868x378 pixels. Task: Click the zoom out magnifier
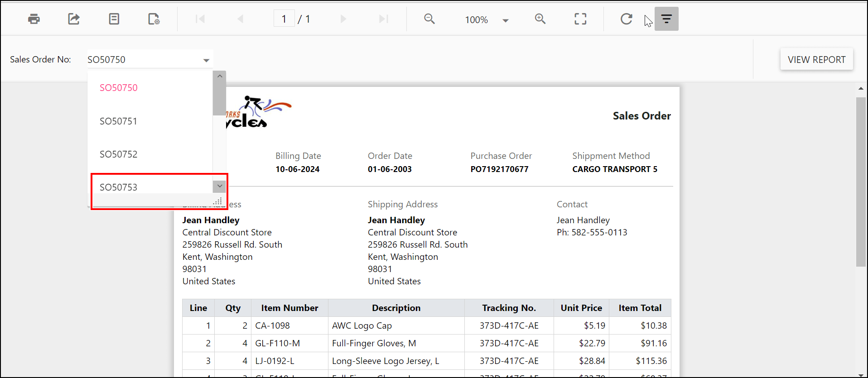[429, 19]
